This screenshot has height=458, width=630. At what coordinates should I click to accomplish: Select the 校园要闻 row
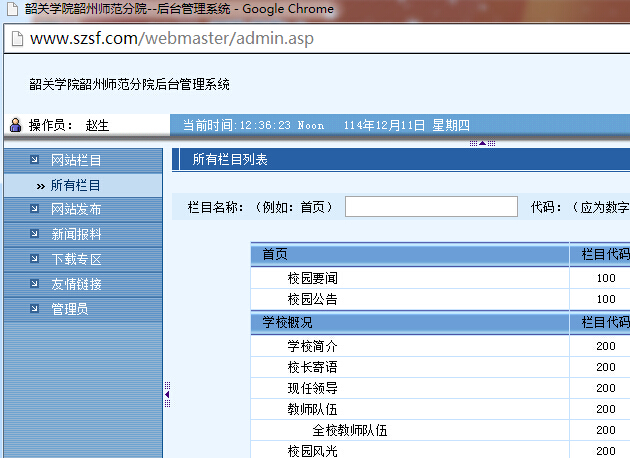tap(440, 278)
